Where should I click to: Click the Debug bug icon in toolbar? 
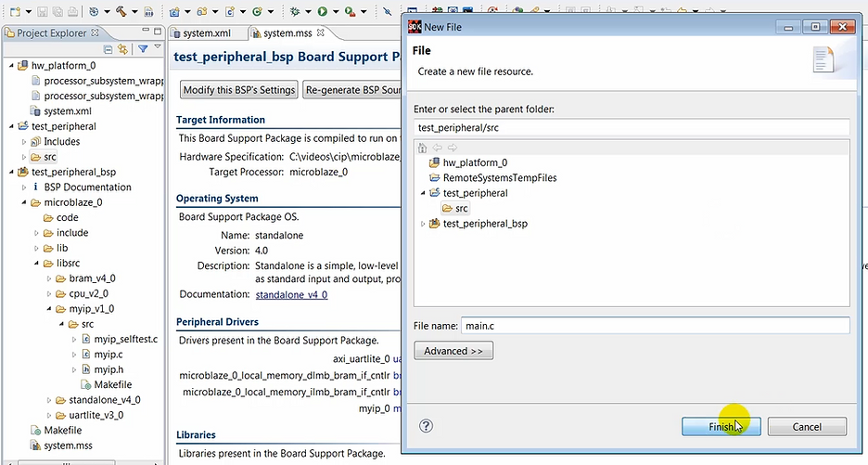295,12
